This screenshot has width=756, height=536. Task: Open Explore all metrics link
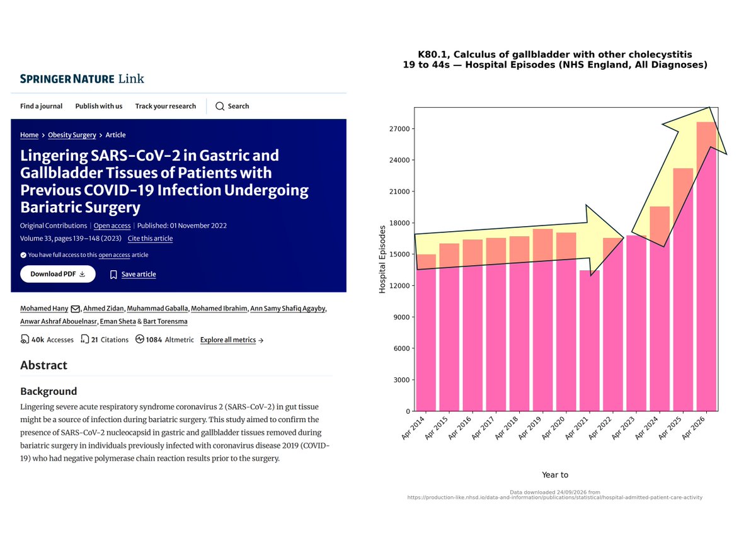(228, 340)
